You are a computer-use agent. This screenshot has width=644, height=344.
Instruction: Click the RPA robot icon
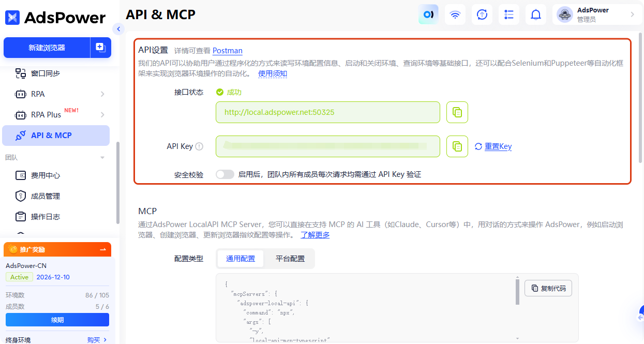coord(21,94)
